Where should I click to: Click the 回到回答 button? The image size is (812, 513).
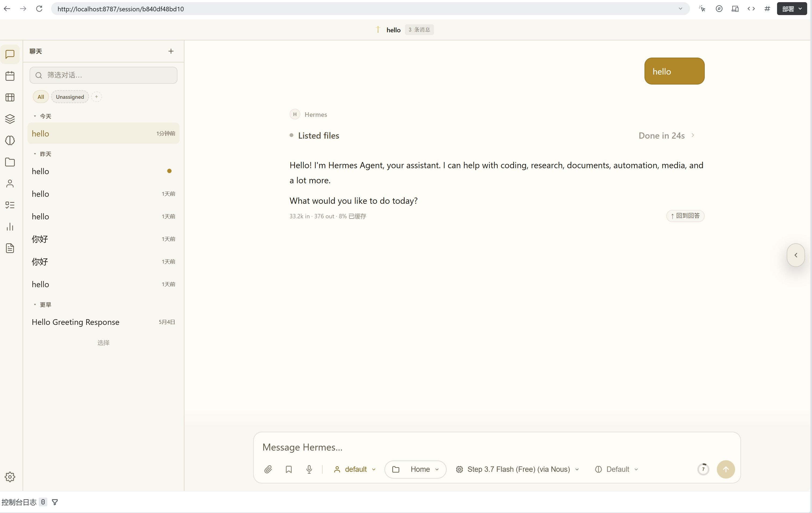pyautogui.click(x=685, y=216)
